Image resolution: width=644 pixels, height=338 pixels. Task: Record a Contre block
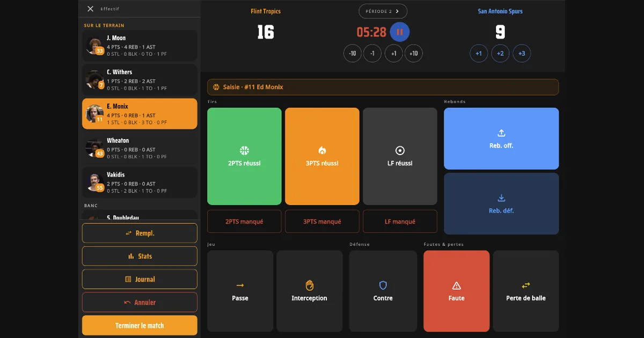[383, 291]
